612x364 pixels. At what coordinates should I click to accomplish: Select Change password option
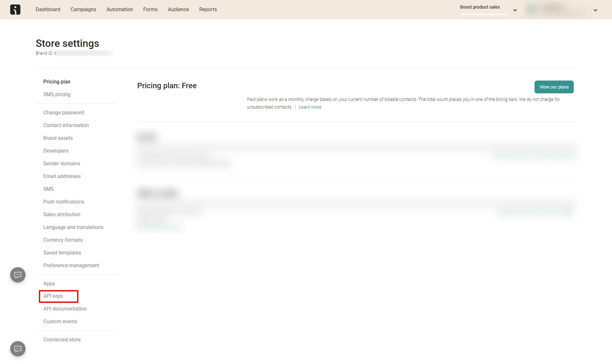(64, 113)
